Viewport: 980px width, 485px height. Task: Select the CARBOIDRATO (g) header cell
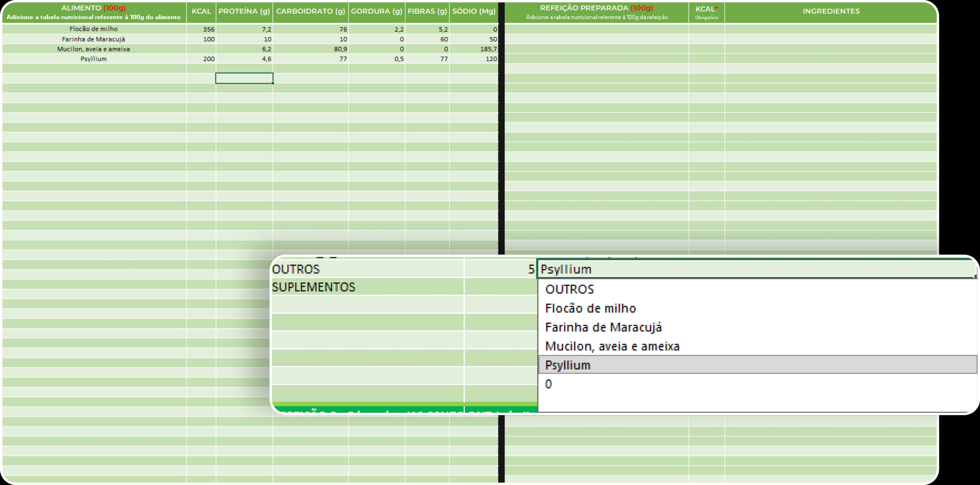point(310,11)
